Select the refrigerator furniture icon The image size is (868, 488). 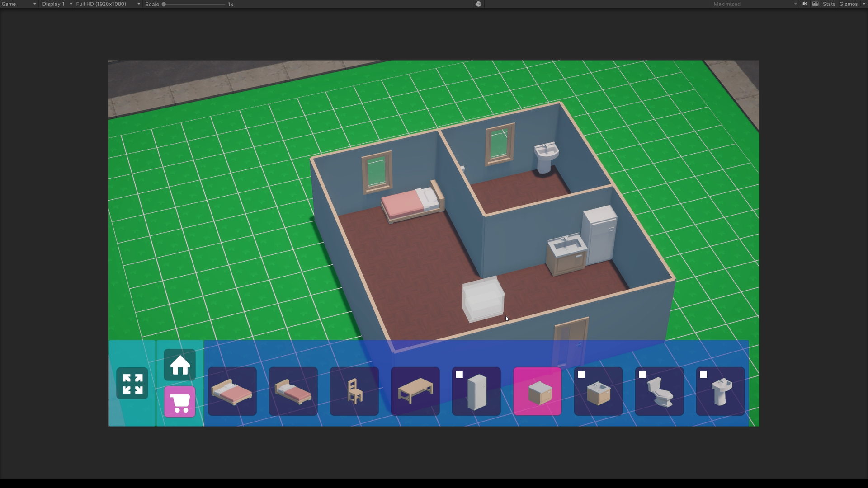coord(477,391)
